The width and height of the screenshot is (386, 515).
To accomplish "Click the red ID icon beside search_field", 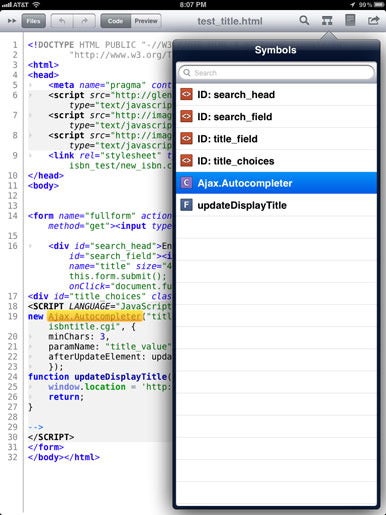I will [186, 116].
